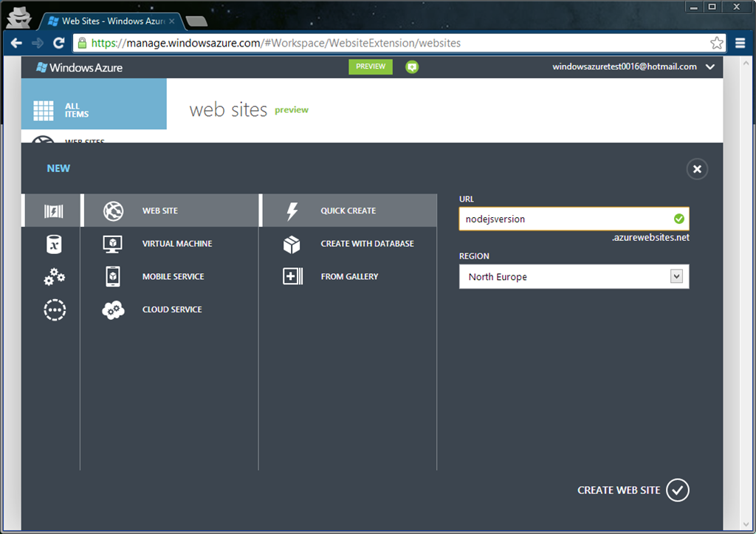
Task: Expand the Region dropdown
Action: coord(676,277)
